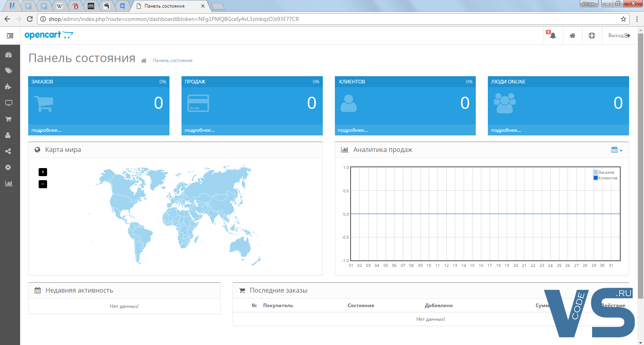This screenshot has height=345, width=644.
Task: Bookmark the page with the star icon
Action: 623,19
